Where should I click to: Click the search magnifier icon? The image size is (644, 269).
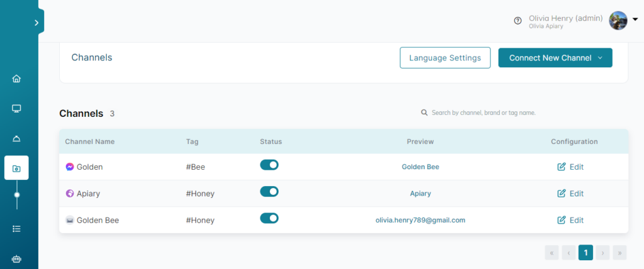click(x=425, y=113)
